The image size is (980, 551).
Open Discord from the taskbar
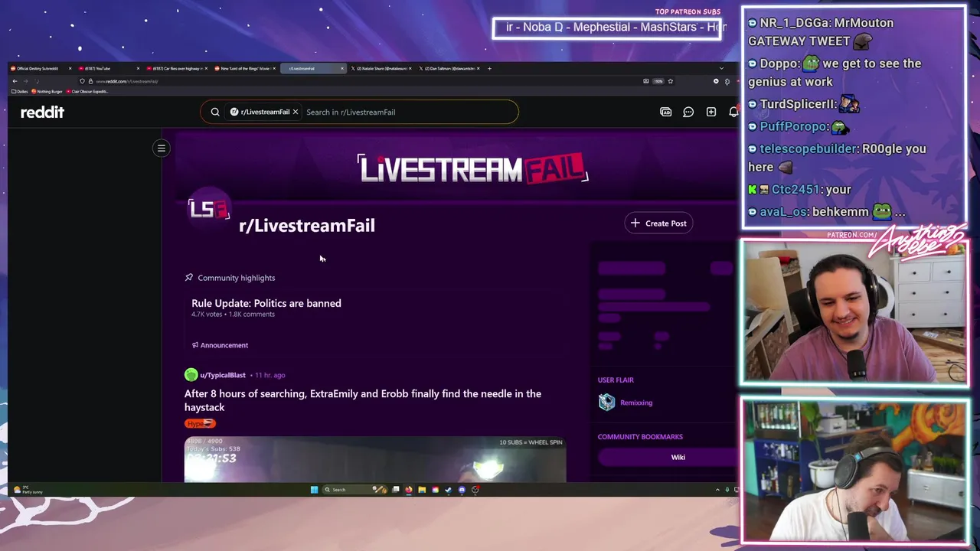[x=462, y=490]
